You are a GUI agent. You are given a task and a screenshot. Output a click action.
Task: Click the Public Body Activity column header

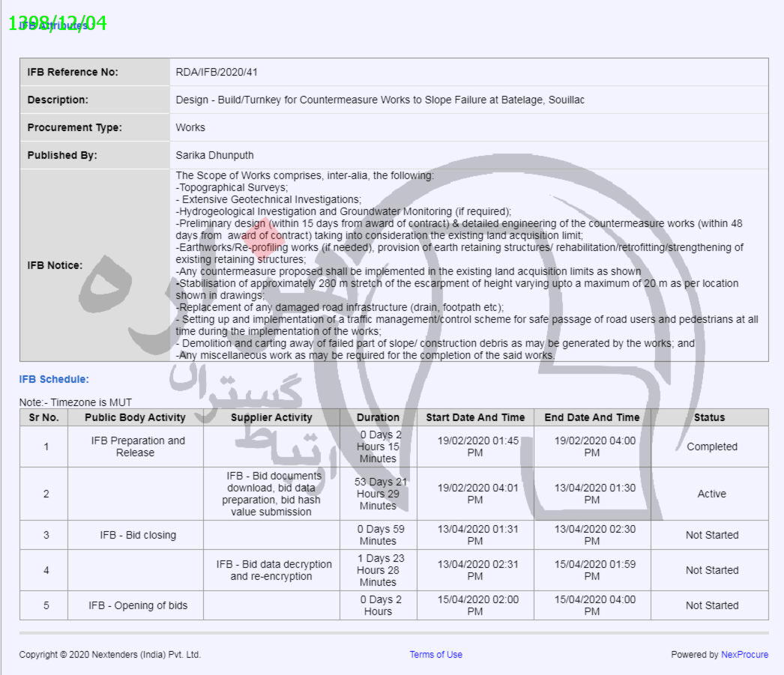pyautogui.click(x=135, y=417)
